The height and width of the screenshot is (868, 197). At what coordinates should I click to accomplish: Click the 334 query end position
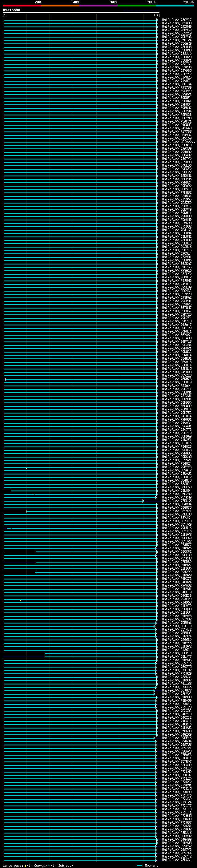tap(155, 15)
